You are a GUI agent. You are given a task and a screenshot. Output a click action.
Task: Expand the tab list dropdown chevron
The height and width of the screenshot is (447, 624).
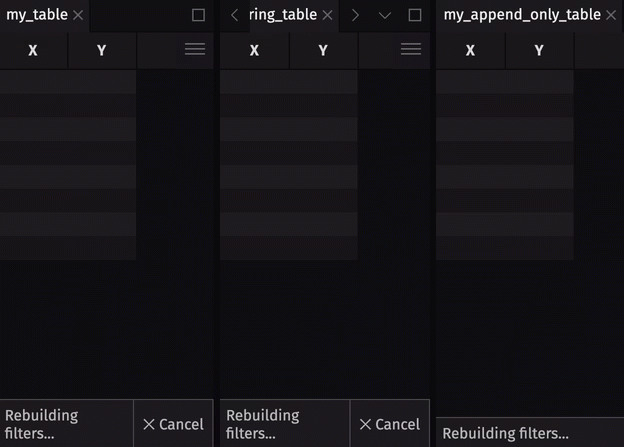[x=385, y=15]
